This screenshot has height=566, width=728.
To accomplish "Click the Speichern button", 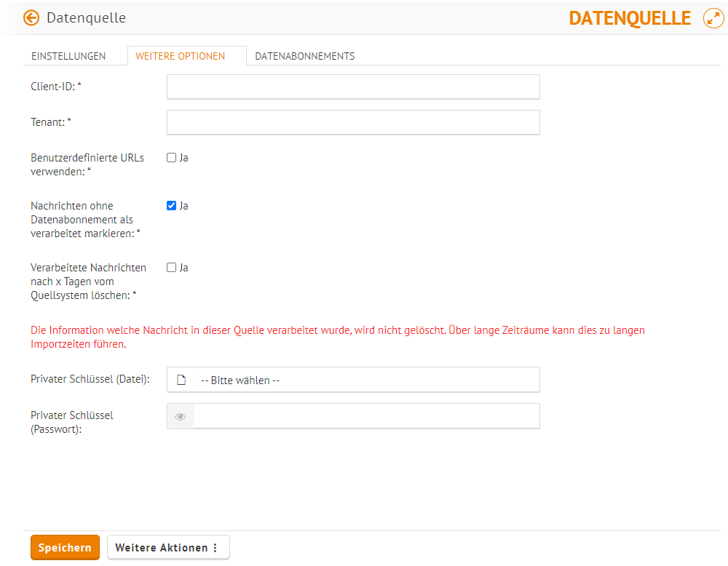I will click(65, 547).
